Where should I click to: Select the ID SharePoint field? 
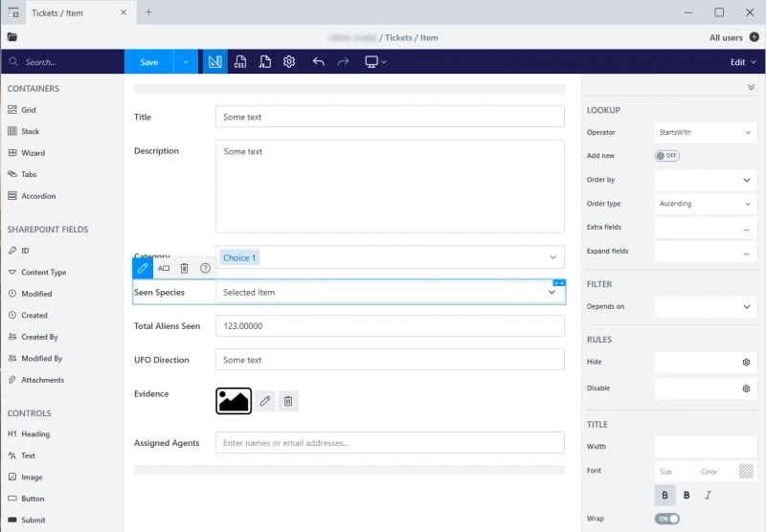pyautogui.click(x=18, y=251)
